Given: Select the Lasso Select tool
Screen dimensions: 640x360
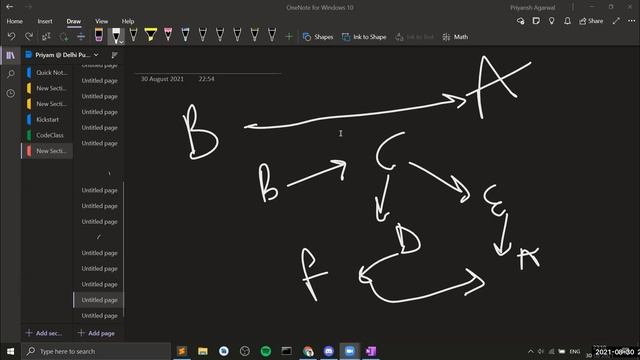Looking at the screenshot, I should click(64, 37).
